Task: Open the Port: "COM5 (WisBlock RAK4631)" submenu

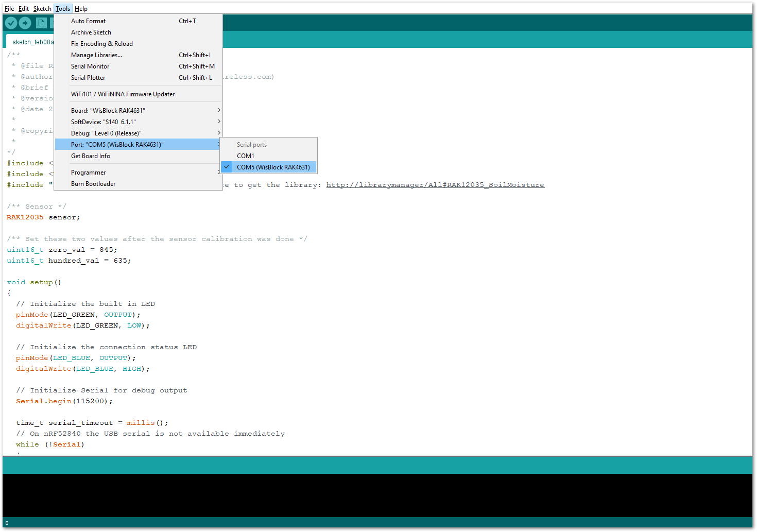Action: (x=139, y=145)
